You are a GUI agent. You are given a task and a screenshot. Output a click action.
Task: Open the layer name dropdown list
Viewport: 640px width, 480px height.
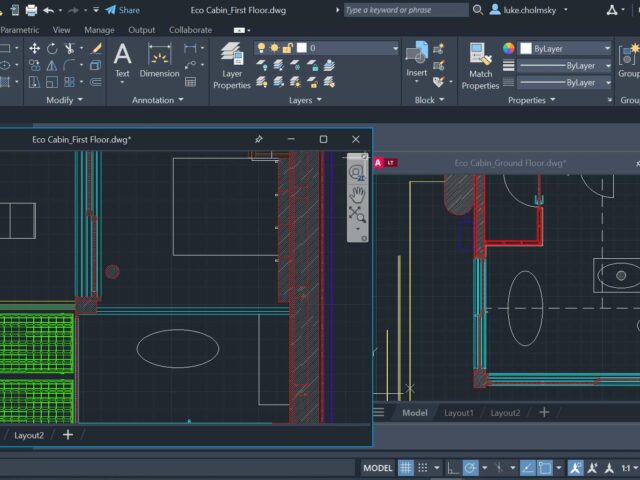(x=395, y=48)
